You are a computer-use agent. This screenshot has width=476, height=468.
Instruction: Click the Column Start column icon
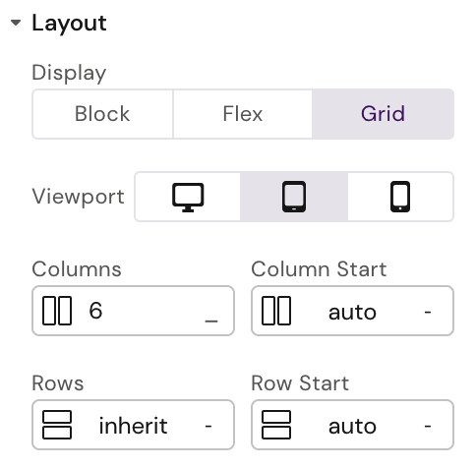tap(276, 311)
